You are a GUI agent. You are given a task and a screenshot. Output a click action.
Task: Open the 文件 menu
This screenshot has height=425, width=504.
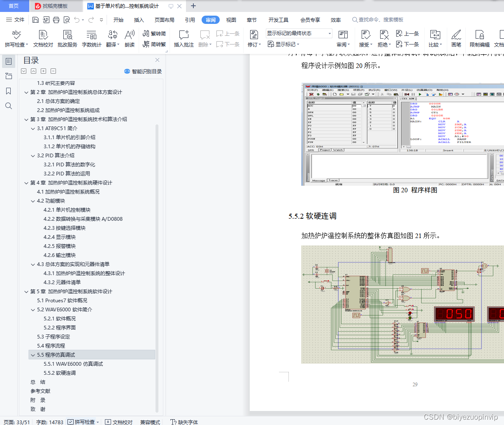[15, 20]
